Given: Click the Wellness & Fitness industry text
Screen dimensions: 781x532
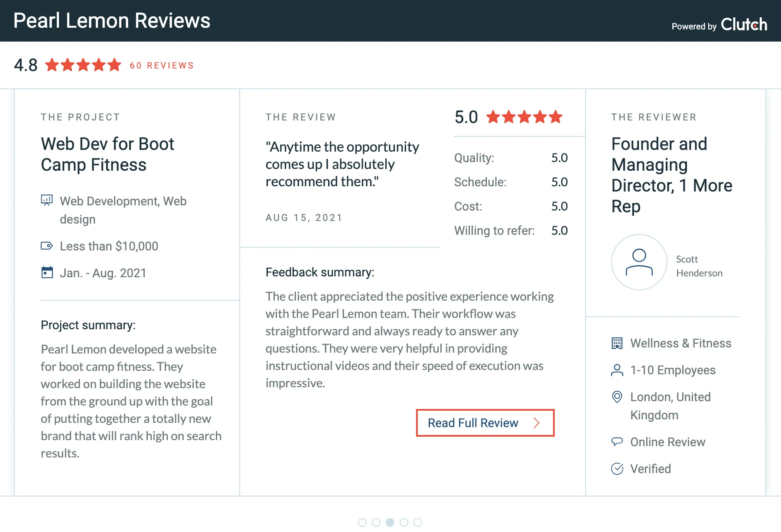Looking at the screenshot, I should tap(680, 343).
